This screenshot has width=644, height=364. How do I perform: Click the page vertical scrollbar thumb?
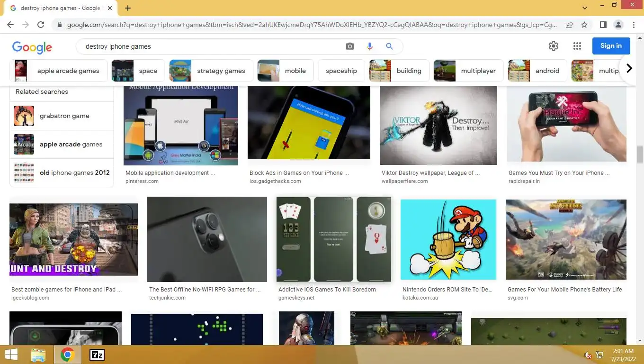pyautogui.click(x=640, y=155)
